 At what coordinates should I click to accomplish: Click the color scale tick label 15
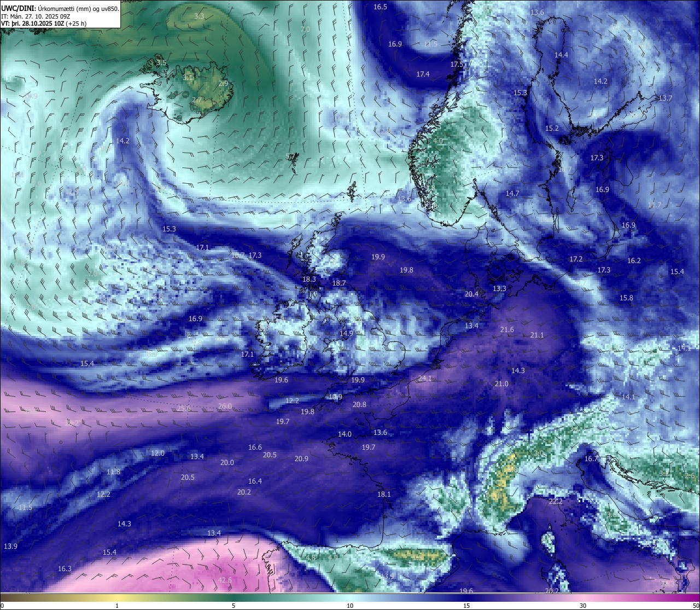coord(466,606)
